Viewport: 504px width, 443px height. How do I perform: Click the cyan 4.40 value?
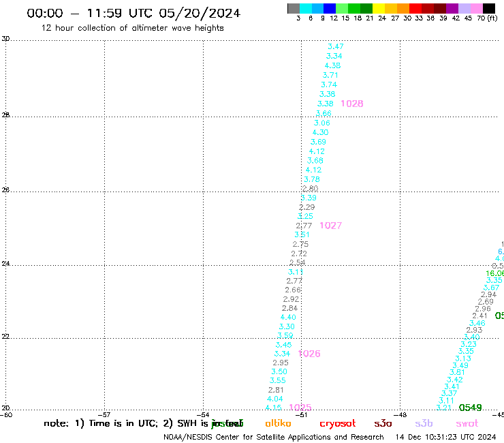[288, 317]
